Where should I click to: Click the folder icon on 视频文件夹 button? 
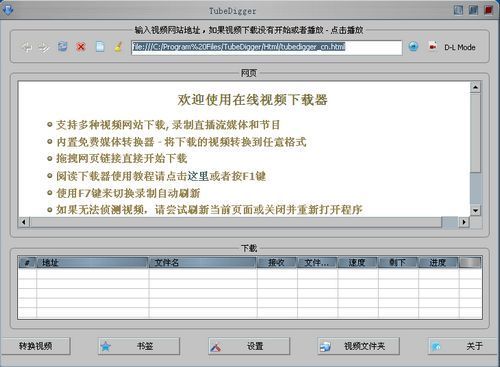(325, 347)
